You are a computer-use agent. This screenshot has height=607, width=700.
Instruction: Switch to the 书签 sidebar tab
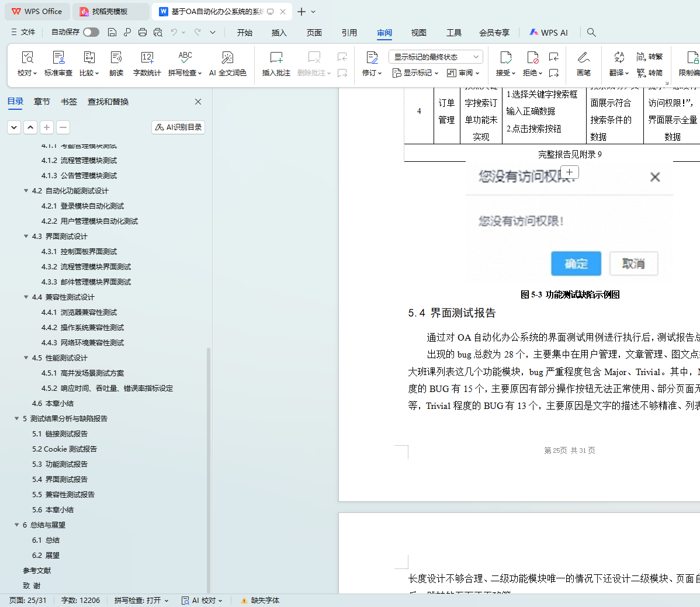click(x=69, y=102)
